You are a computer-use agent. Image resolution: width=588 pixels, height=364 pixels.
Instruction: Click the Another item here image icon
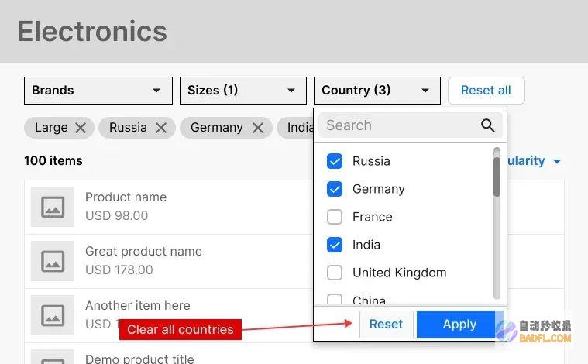(x=53, y=314)
